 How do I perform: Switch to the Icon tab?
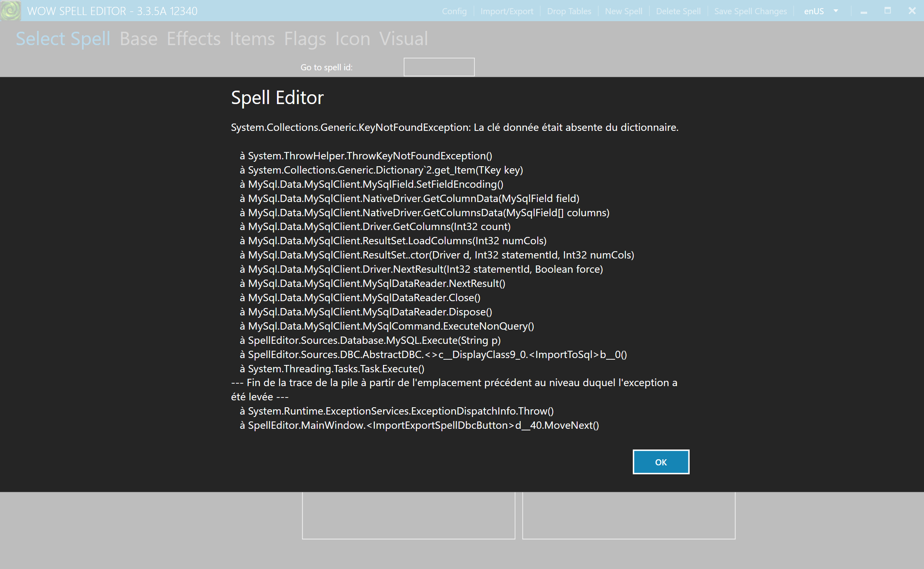[352, 39]
